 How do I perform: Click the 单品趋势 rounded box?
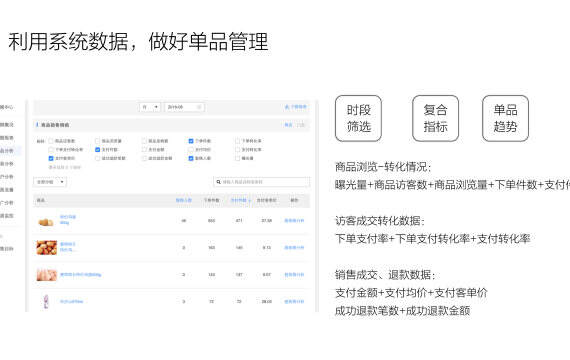[505, 118]
